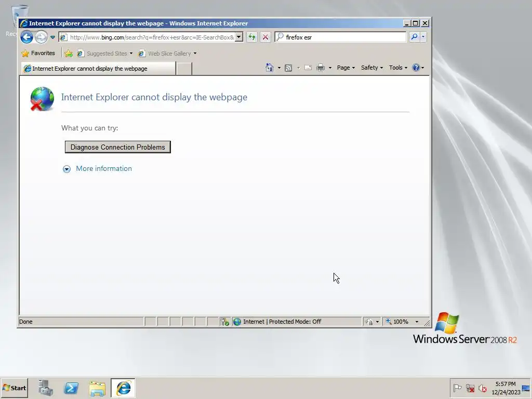This screenshot has width=532, height=399.
Task: Run search with the magnifier button
Action: tap(414, 37)
